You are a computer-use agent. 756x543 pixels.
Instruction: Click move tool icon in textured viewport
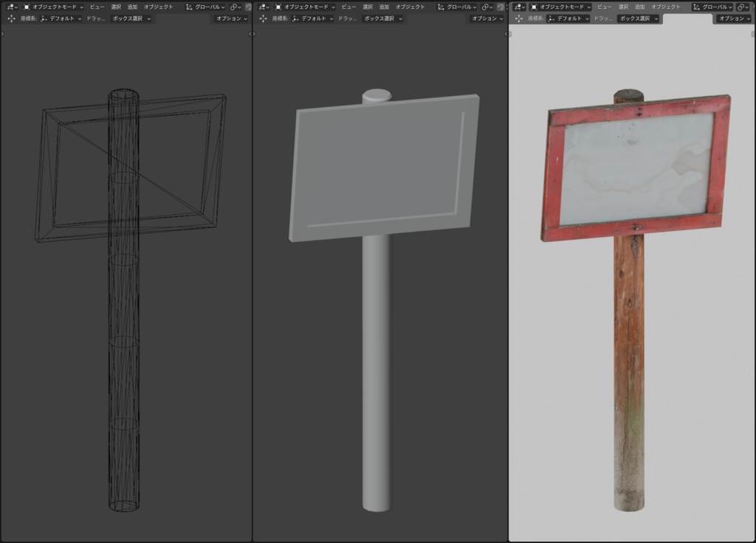pyautogui.click(x=519, y=18)
